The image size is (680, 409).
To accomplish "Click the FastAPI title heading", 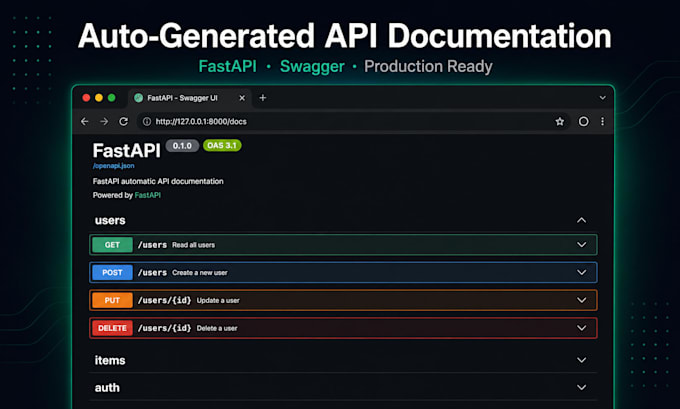I will (127, 151).
